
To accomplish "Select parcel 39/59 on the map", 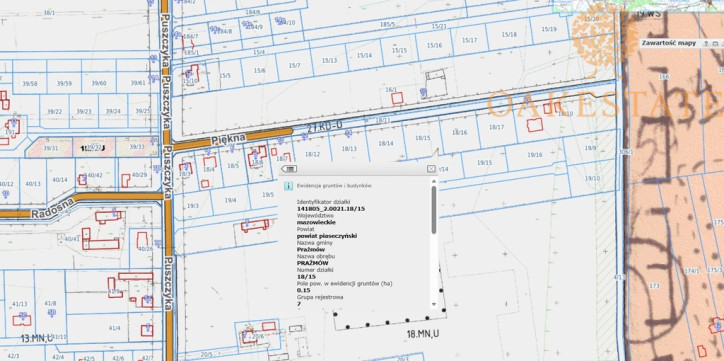I will (64, 84).
